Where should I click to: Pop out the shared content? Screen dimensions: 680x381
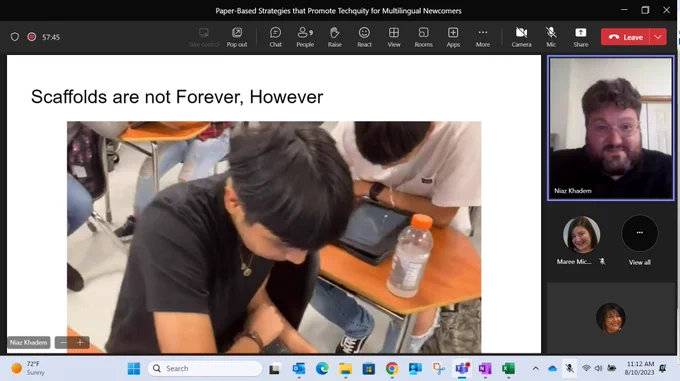pyautogui.click(x=237, y=37)
